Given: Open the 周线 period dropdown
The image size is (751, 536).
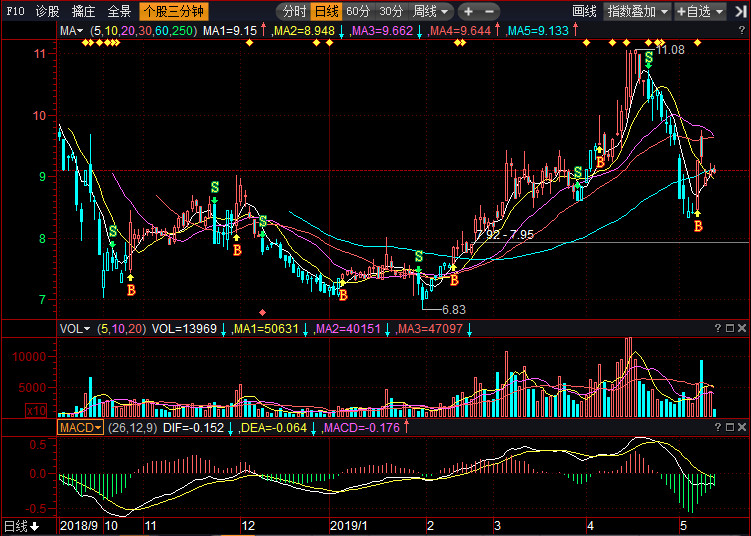Looking at the screenshot, I should point(431,12).
